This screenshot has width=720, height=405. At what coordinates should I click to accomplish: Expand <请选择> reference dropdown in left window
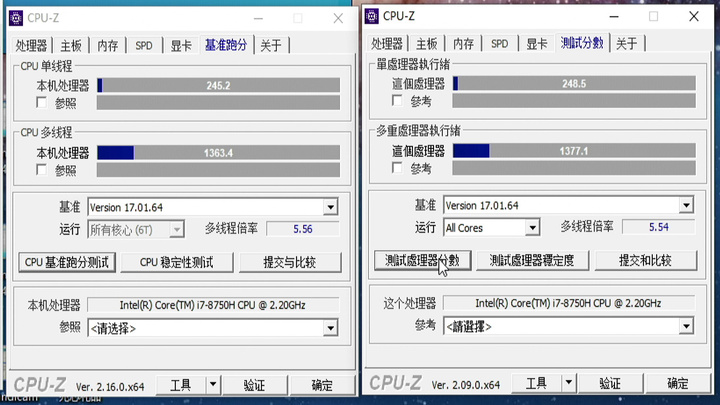click(330, 328)
